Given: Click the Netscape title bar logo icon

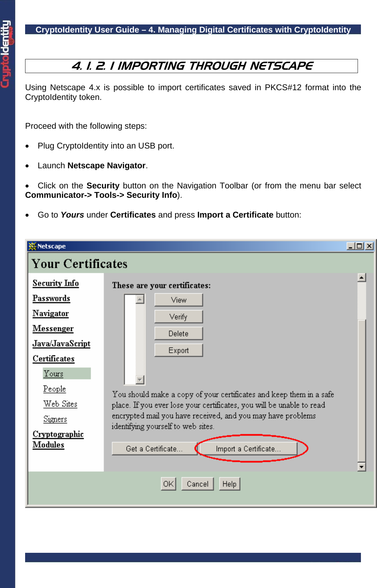Looking at the screenshot, I should [x=32, y=246].
